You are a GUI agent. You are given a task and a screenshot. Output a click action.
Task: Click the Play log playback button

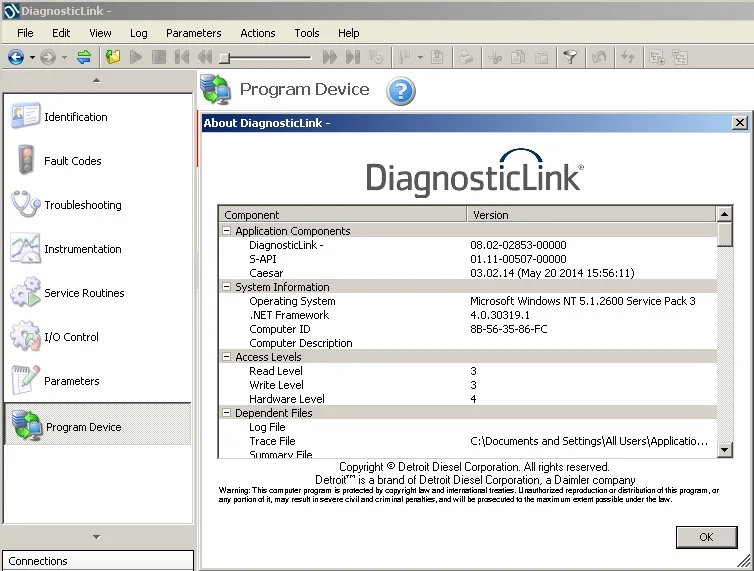click(136, 58)
